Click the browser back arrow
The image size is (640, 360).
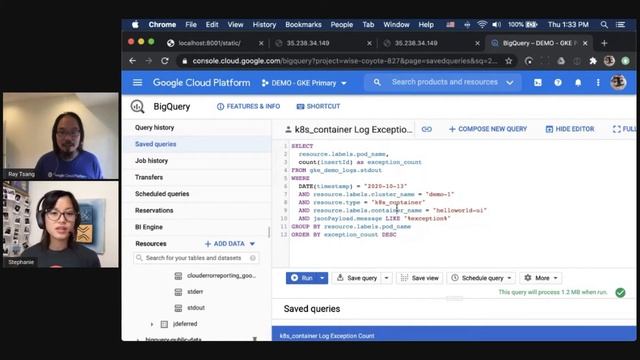coord(132,61)
